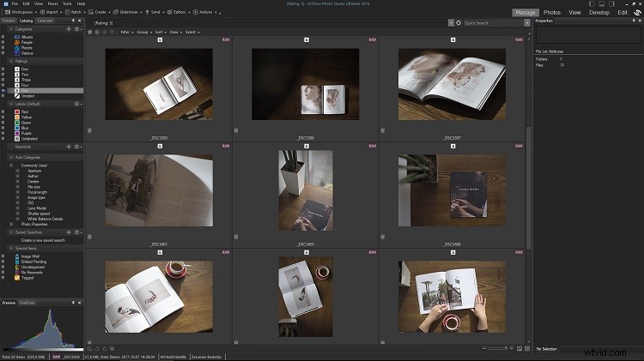
Task: Open the Help menu
Action: (x=81, y=3)
